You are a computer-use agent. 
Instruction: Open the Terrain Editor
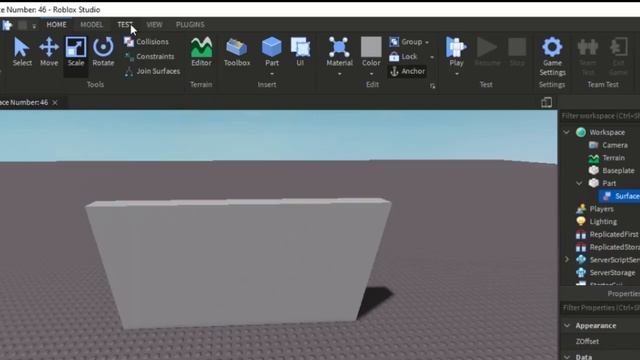click(x=201, y=52)
